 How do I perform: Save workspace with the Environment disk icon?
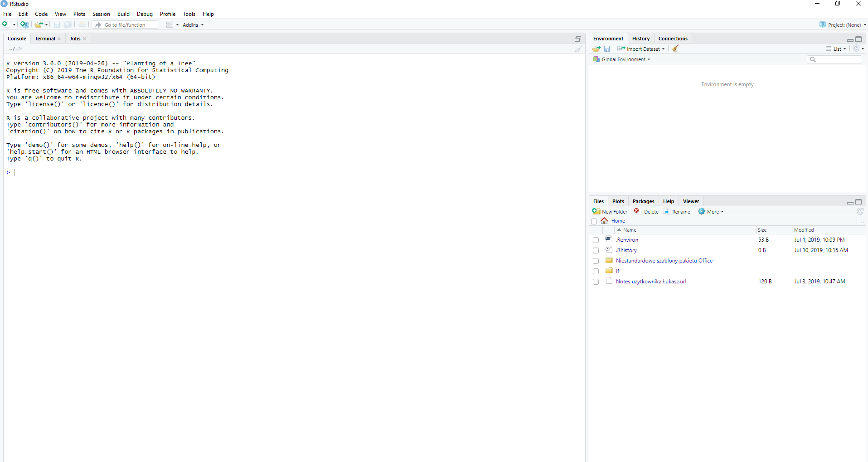(607, 49)
